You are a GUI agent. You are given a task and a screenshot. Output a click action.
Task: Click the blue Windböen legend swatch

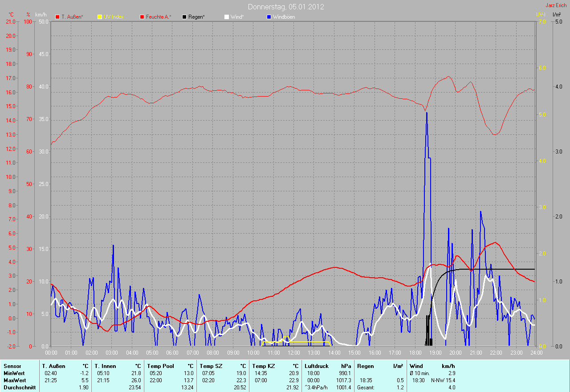269,17
